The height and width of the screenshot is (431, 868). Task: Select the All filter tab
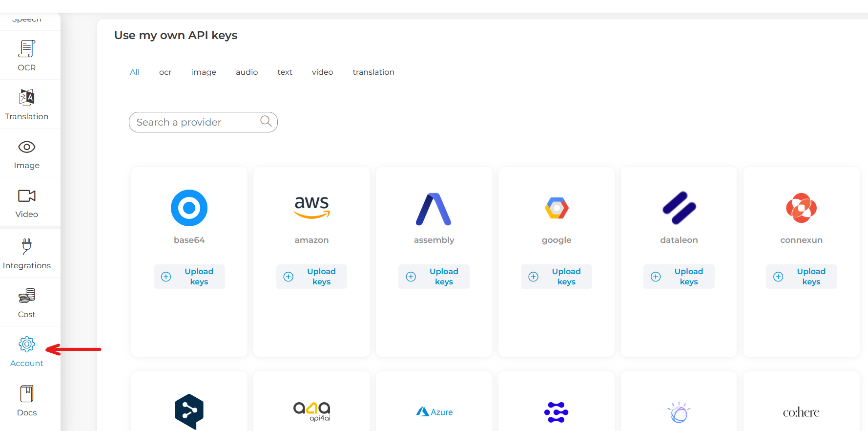coord(135,72)
